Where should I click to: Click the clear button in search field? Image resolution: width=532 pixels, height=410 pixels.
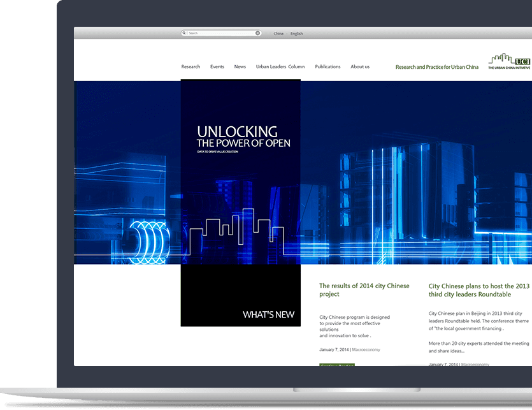coord(258,33)
